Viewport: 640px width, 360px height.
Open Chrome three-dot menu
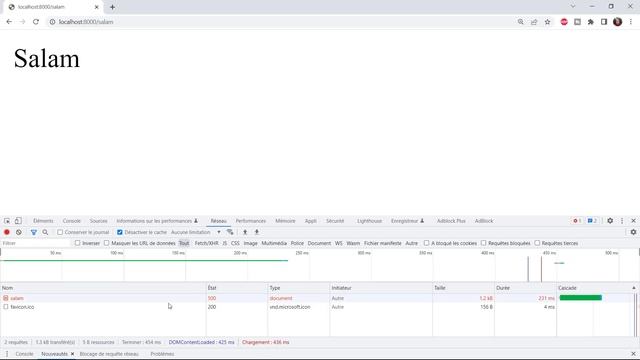click(x=631, y=22)
